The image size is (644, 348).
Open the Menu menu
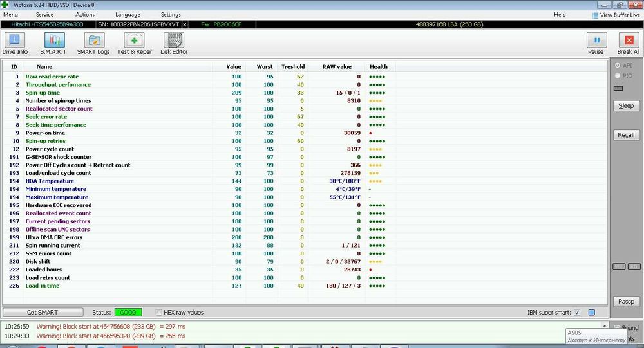(11, 14)
